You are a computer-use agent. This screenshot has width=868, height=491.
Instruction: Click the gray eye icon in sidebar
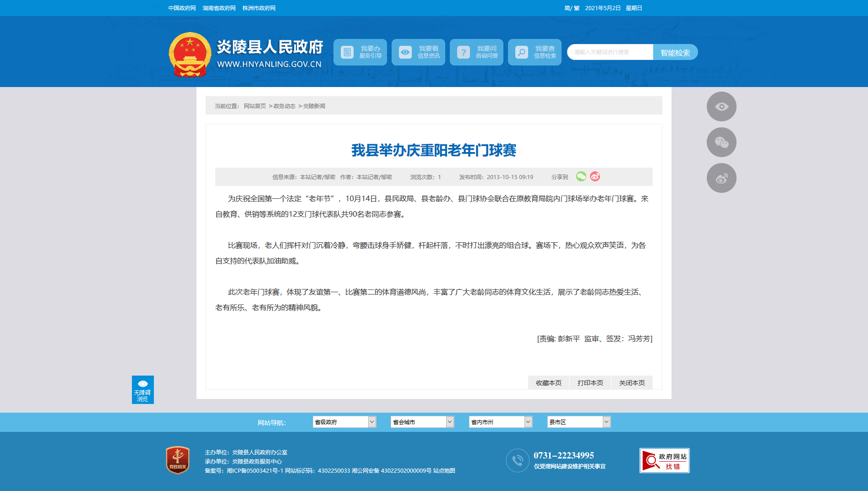[x=721, y=107]
